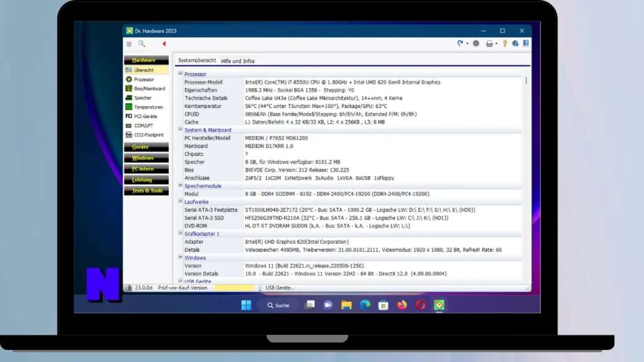Open the magnifier search tool

tap(142, 44)
